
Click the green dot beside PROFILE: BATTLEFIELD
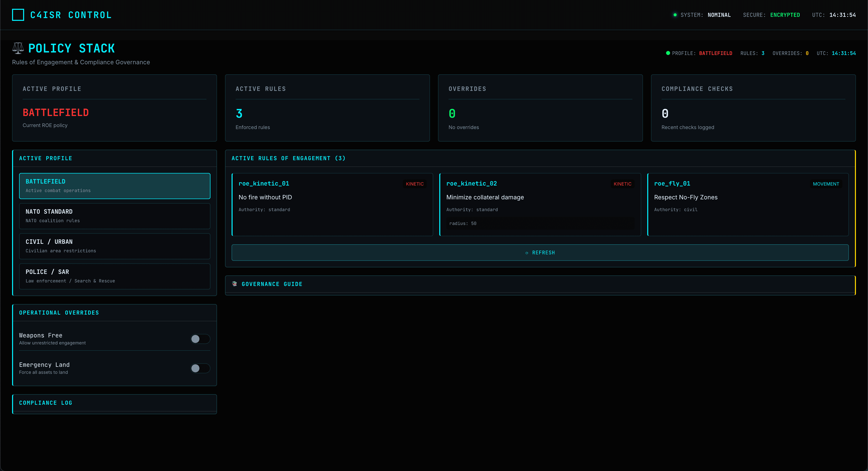(668, 53)
